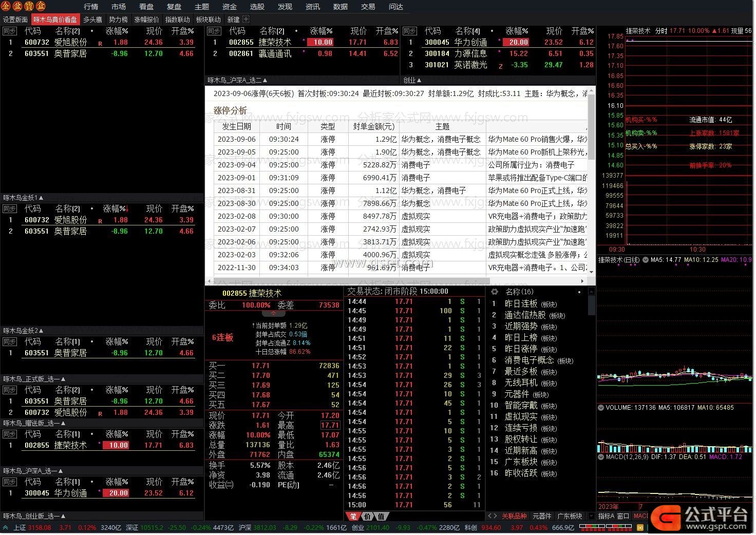
Task: Click the 设置版面 button
Action: click(15, 20)
